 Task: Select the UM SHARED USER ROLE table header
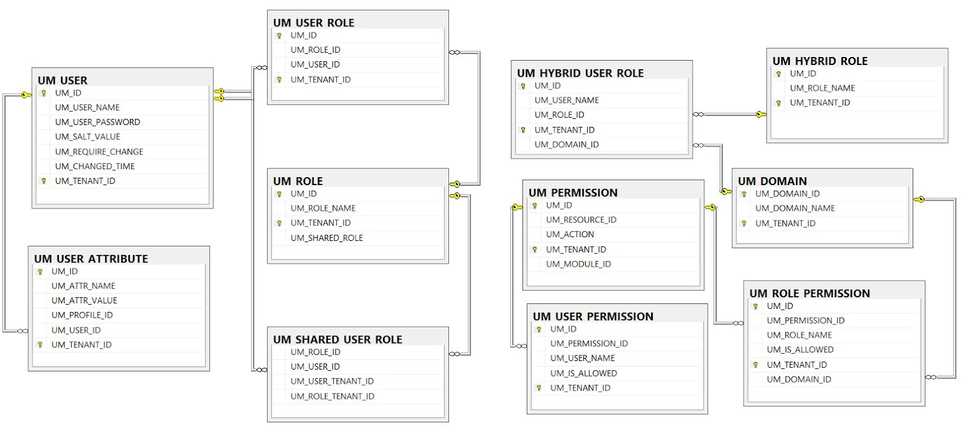coord(337,340)
